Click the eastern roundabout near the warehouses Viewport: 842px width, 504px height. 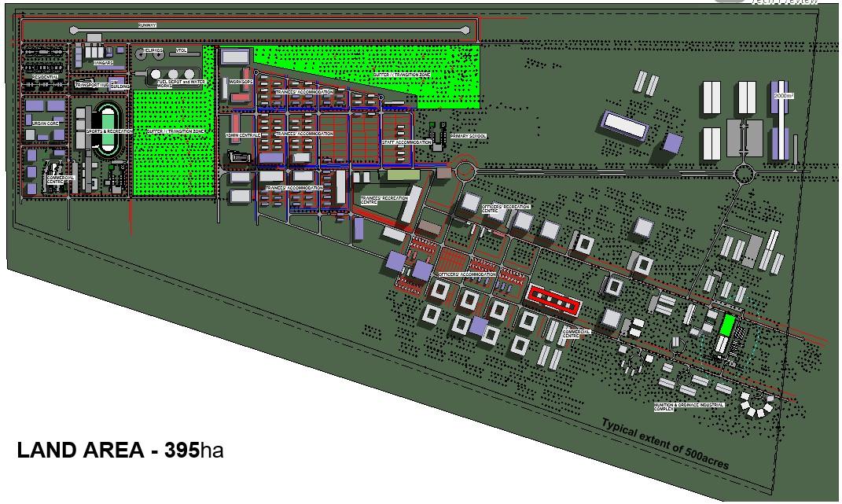pos(745,173)
